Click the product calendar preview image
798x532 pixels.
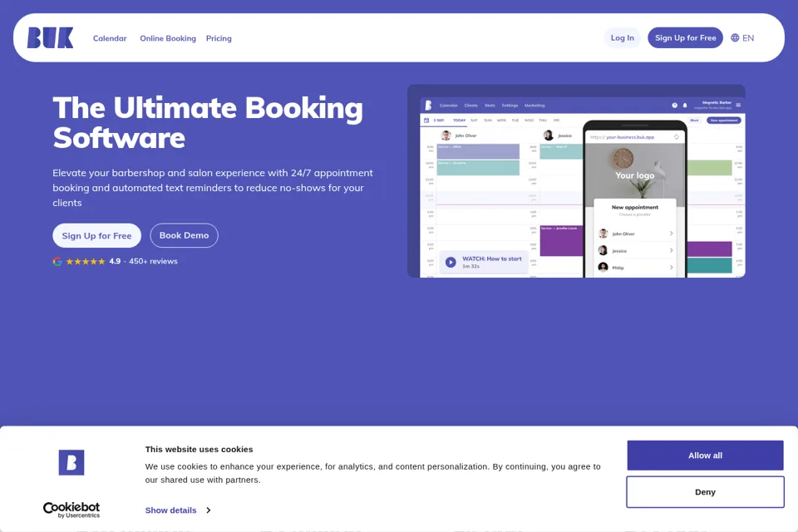click(576, 181)
